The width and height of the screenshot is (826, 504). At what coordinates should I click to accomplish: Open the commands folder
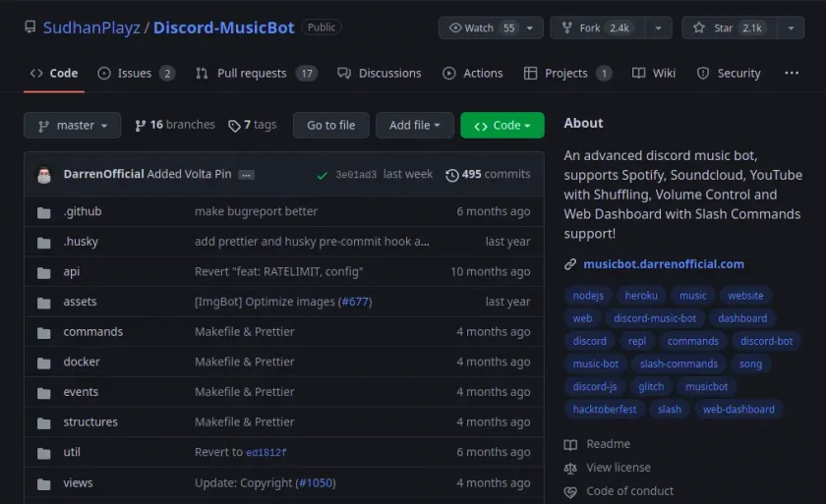[93, 332]
